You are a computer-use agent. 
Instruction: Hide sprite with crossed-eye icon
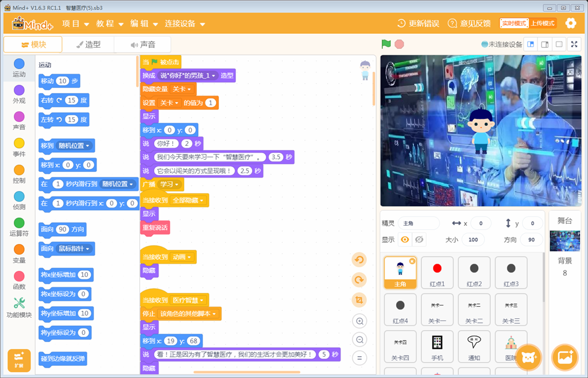[x=420, y=240]
